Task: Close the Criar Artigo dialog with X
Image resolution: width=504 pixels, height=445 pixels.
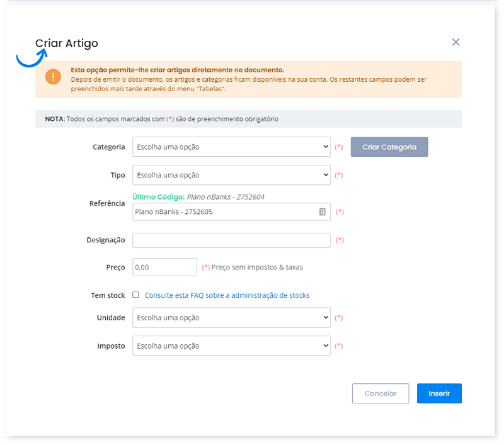Action: (x=455, y=42)
